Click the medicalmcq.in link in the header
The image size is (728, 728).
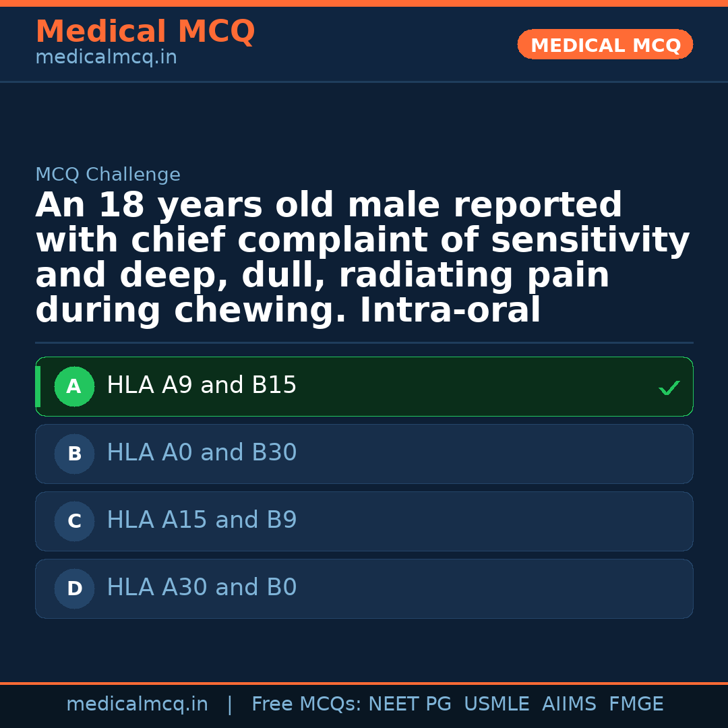106,57
